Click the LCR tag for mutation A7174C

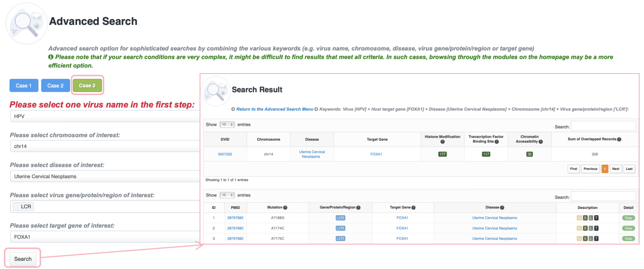coord(340,228)
